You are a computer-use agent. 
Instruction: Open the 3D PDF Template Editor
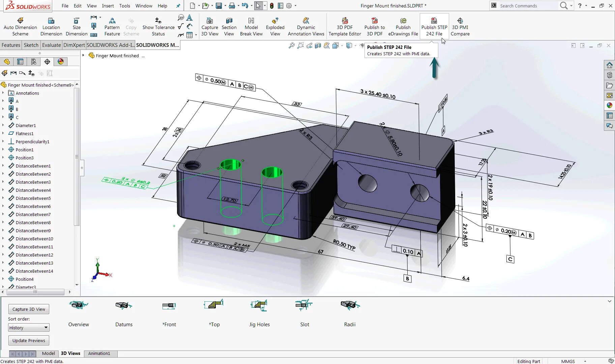345,26
